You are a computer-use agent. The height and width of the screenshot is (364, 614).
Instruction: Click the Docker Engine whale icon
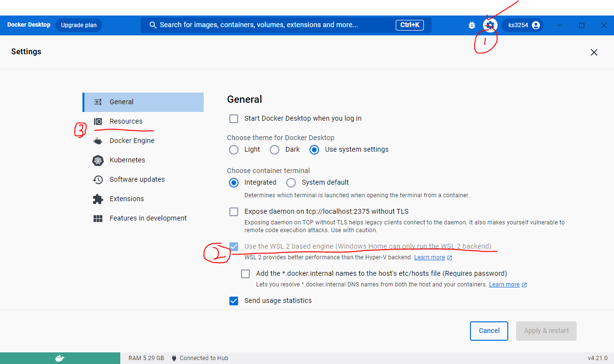pos(98,141)
